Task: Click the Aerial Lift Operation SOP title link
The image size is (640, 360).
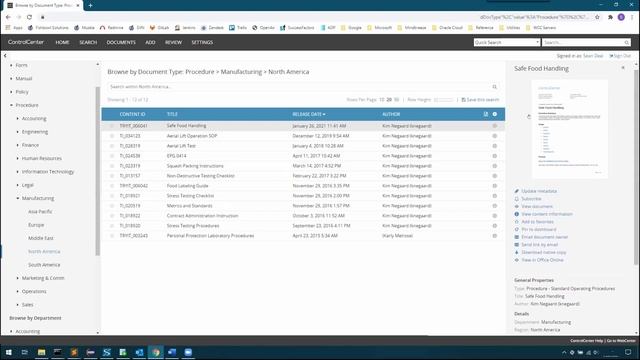Action: point(192,136)
